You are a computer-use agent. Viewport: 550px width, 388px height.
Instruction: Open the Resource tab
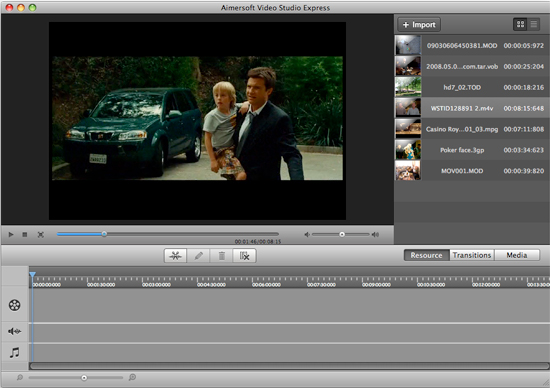(x=426, y=255)
